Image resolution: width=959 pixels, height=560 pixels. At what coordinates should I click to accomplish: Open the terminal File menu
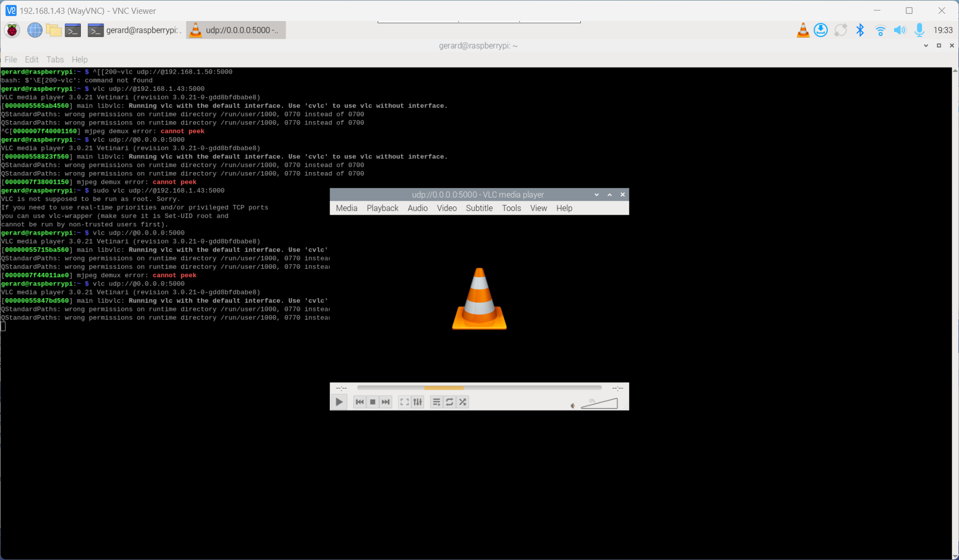(x=11, y=59)
